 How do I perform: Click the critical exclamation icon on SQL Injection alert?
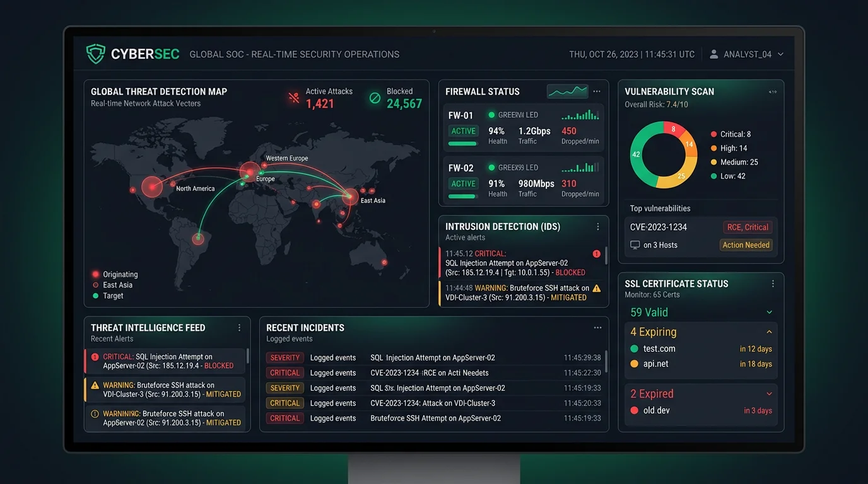pyautogui.click(x=597, y=253)
